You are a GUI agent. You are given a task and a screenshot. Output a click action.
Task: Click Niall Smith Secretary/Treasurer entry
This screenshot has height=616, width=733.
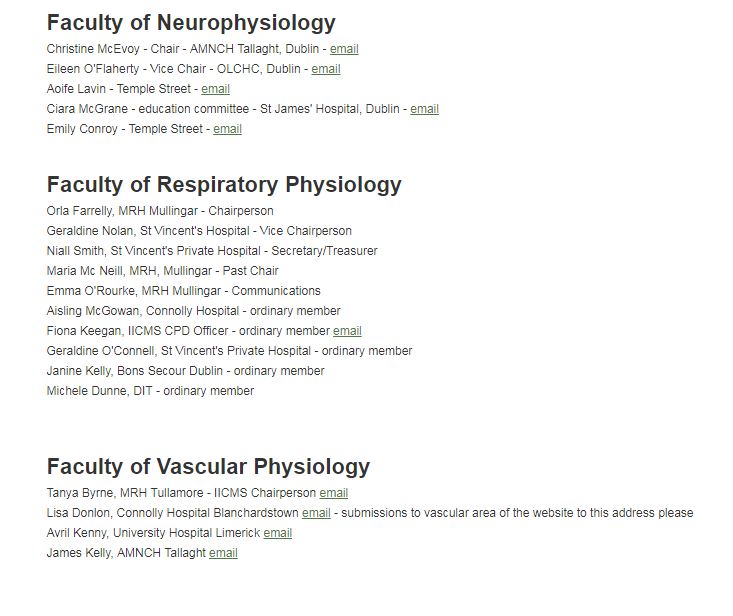(x=212, y=251)
